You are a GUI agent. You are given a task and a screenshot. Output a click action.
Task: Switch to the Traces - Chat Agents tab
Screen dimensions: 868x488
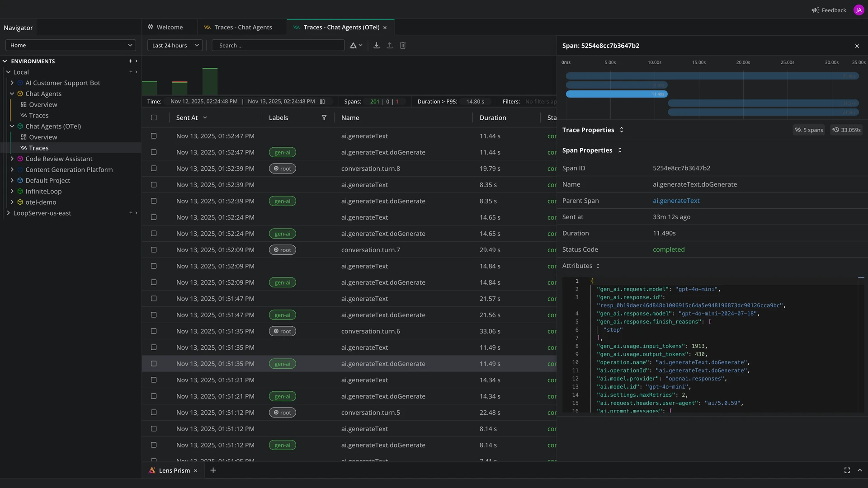pos(242,27)
